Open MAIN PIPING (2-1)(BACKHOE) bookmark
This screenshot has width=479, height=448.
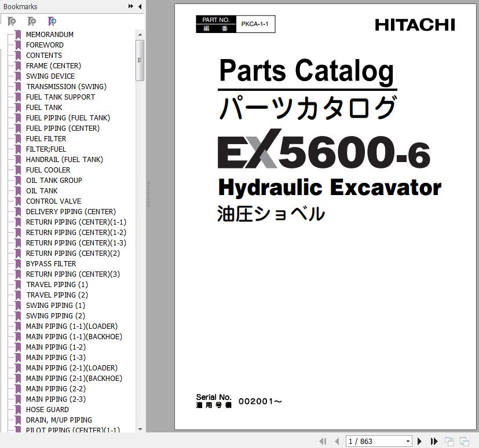[74, 378]
